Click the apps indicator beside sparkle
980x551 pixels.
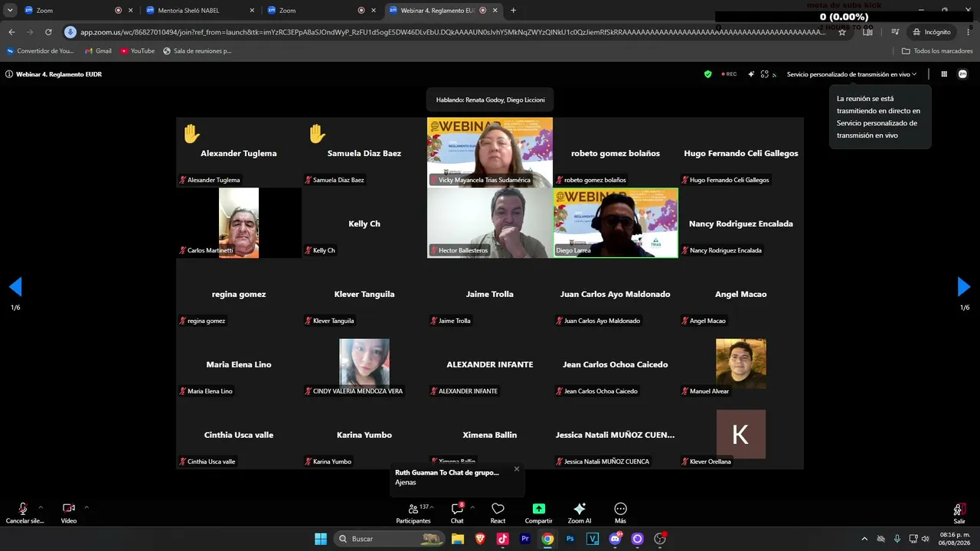pos(764,74)
